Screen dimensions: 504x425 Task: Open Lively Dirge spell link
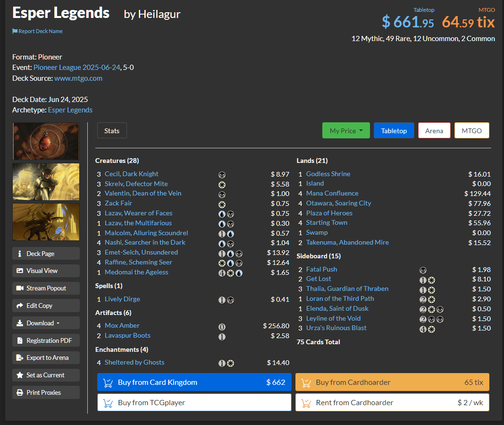(x=122, y=299)
